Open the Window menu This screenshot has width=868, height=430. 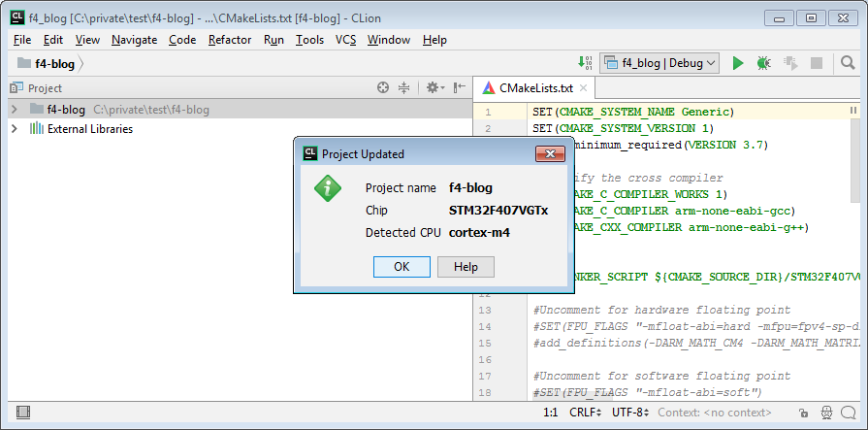[389, 40]
